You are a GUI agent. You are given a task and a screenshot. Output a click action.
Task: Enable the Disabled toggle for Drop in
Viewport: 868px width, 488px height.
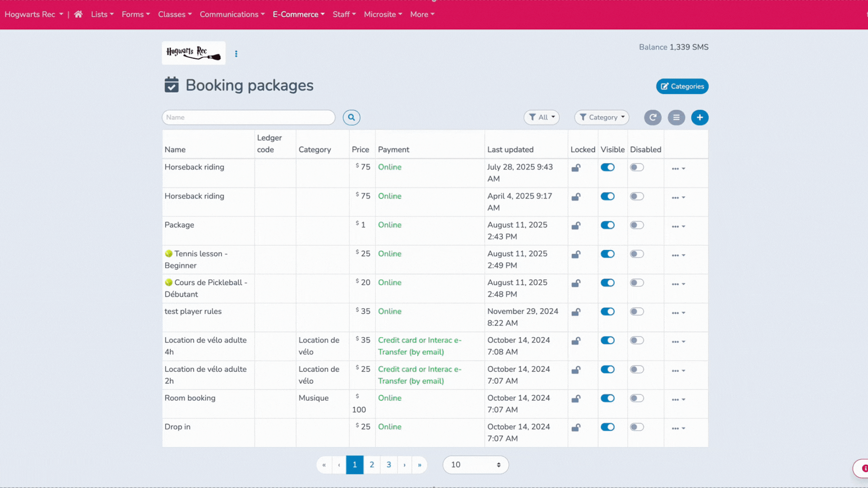click(x=637, y=427)
